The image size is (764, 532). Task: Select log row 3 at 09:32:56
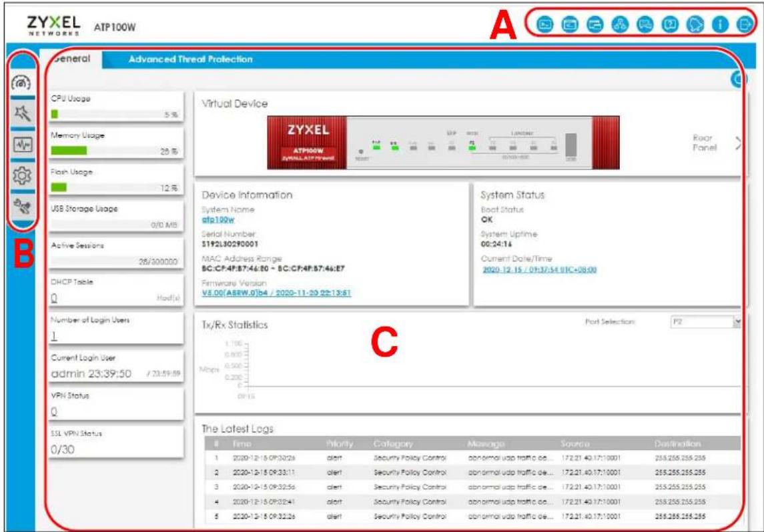[x=472, y=487]
